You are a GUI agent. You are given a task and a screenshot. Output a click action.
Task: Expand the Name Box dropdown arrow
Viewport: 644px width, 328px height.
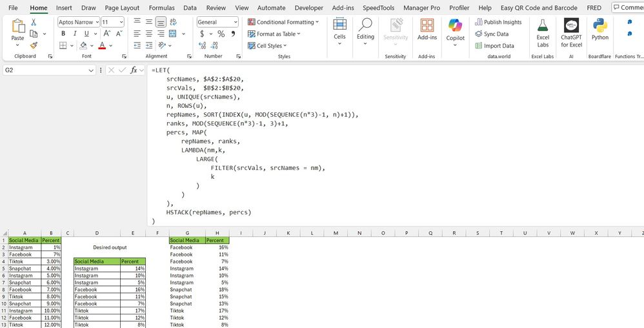click(91, 70)
